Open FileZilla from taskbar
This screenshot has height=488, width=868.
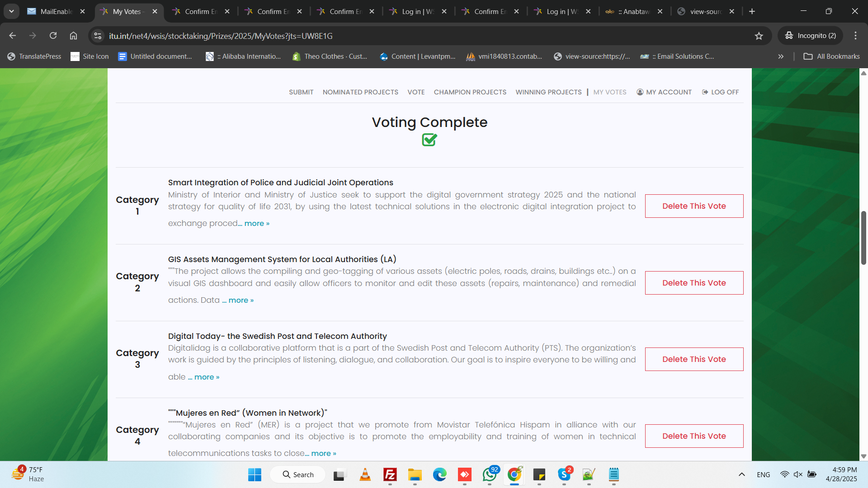[x=390, y=474]
